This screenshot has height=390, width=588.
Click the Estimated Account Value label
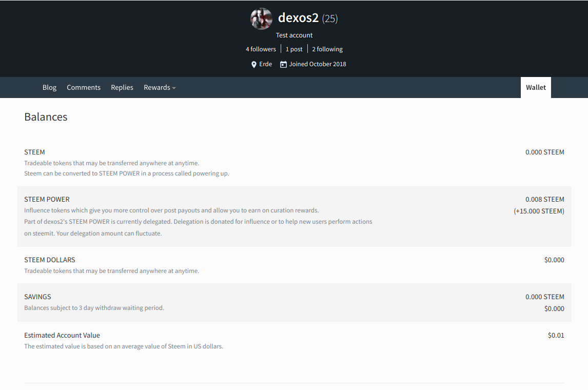point(62,335)
